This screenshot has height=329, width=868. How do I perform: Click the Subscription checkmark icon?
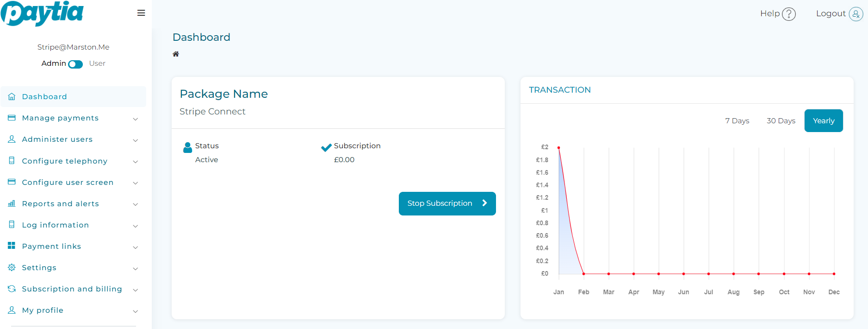326,147
